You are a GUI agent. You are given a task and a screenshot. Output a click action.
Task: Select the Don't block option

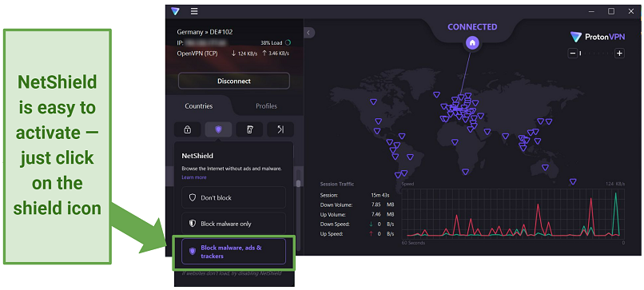[233, 197]
